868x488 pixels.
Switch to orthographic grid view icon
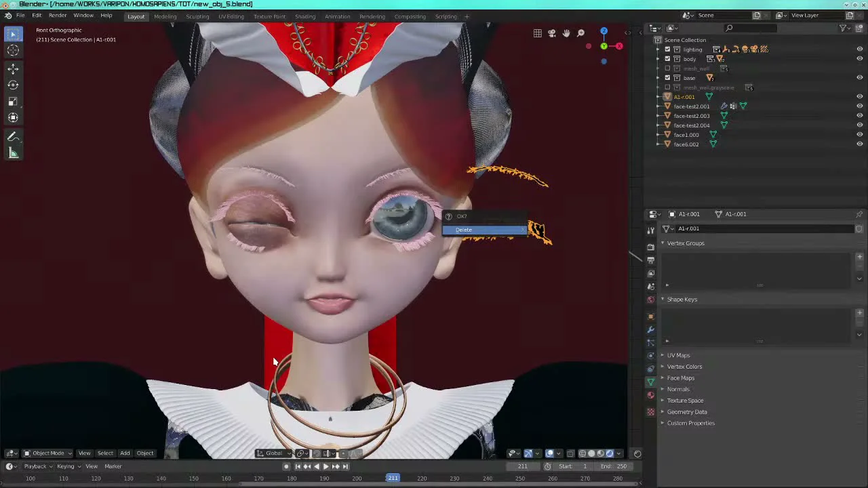pos(538,33)
